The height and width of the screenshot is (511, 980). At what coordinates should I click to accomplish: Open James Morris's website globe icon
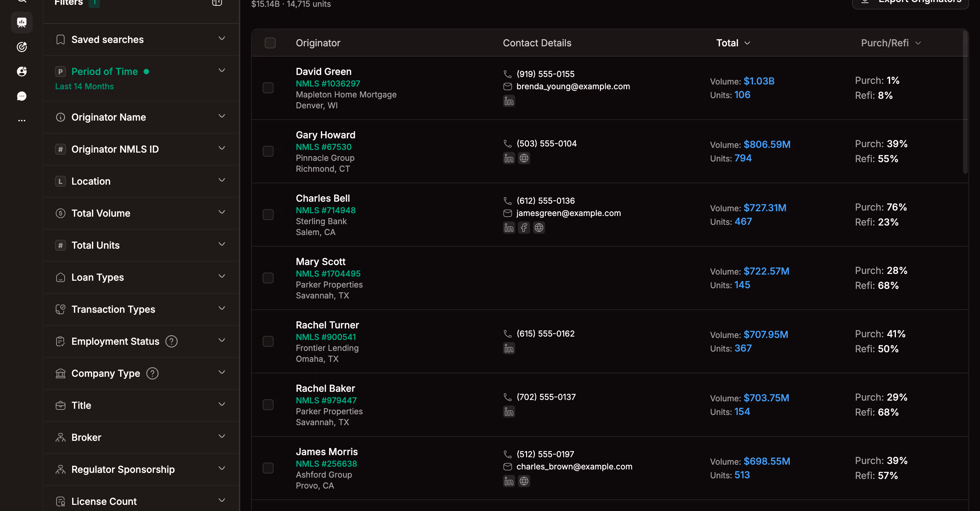[524, 481]
